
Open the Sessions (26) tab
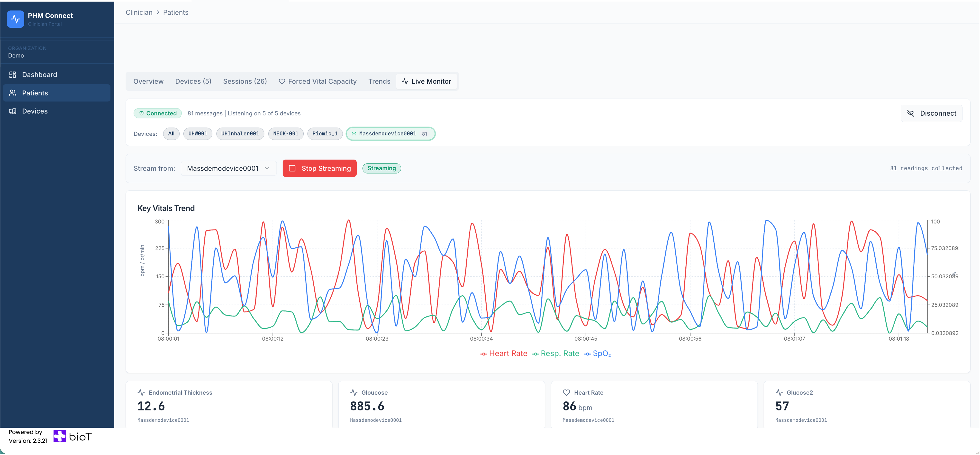245,82
